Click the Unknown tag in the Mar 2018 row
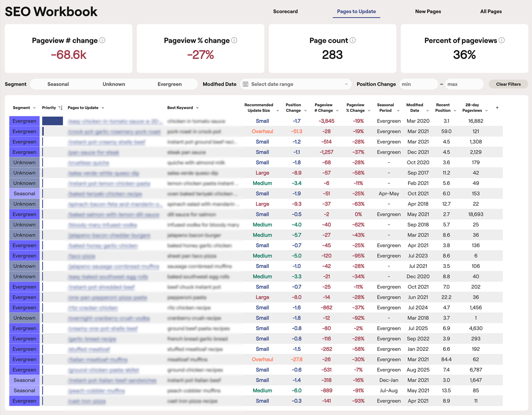Screen dimensions: 532x415 (x=24, y=318)
